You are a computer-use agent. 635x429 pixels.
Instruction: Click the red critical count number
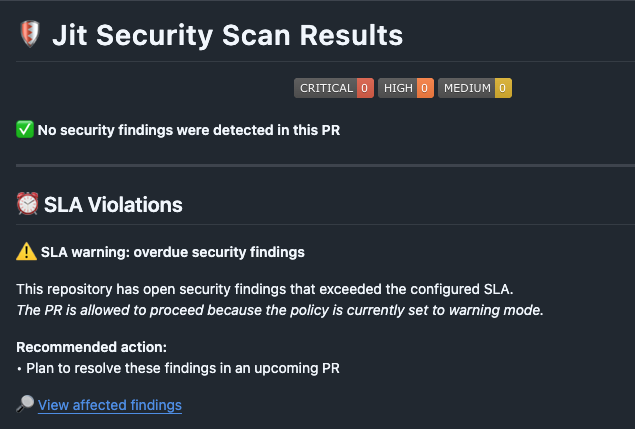pos(365,88)
